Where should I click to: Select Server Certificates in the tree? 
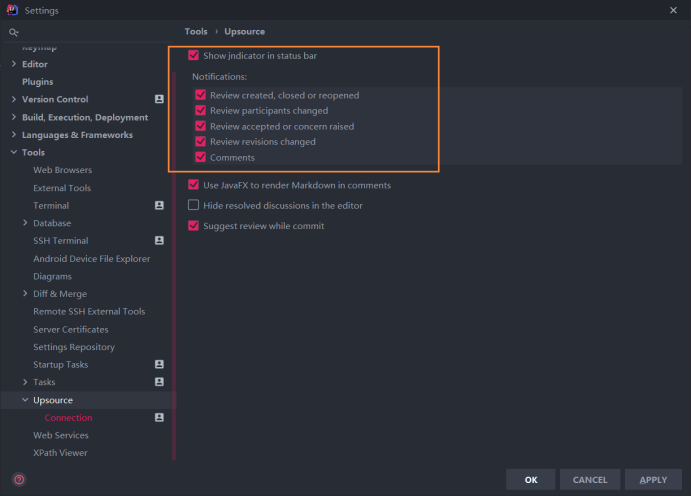click(x=71, y=329)
